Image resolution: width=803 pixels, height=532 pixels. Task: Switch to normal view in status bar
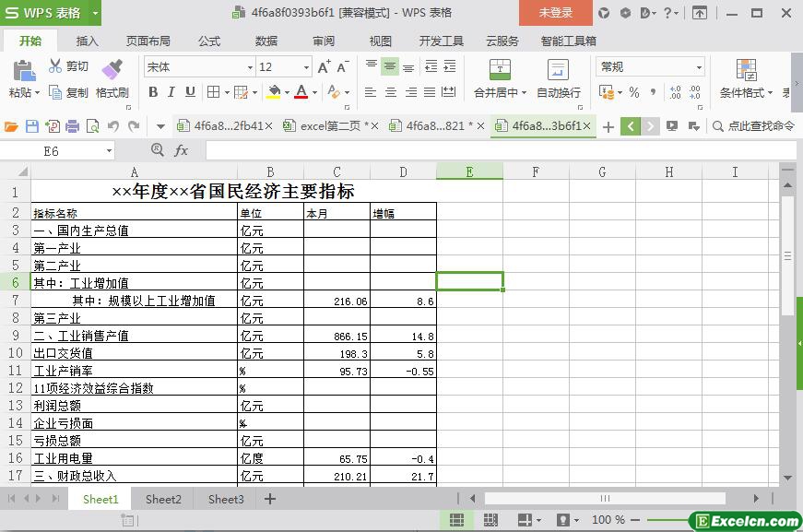tap(456, 520)
